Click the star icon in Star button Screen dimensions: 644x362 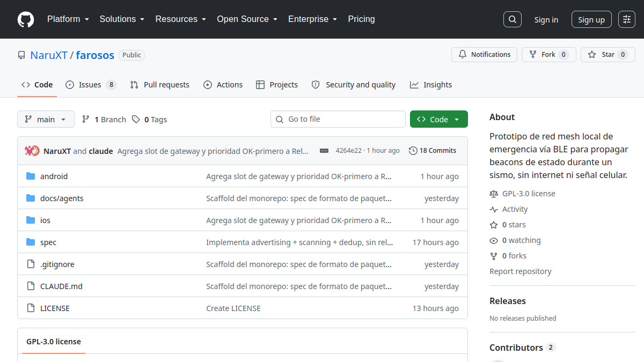[592, 55]
